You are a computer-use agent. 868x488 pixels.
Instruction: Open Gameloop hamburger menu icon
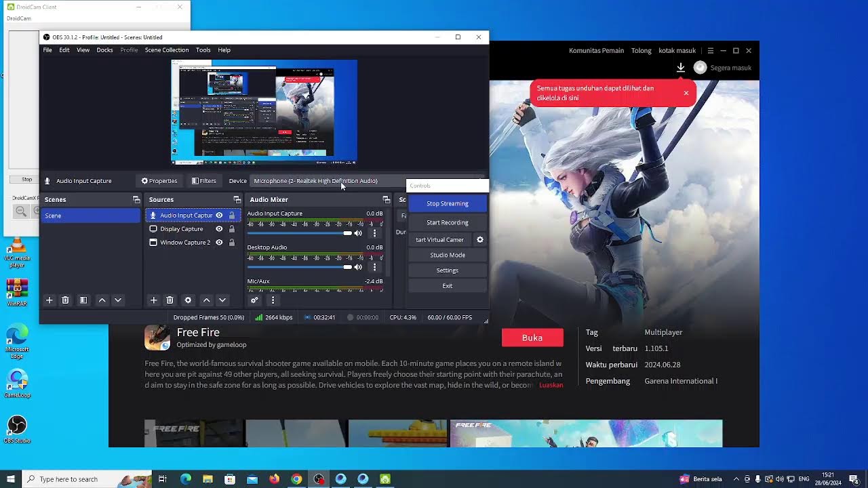(x=711, y=51)
